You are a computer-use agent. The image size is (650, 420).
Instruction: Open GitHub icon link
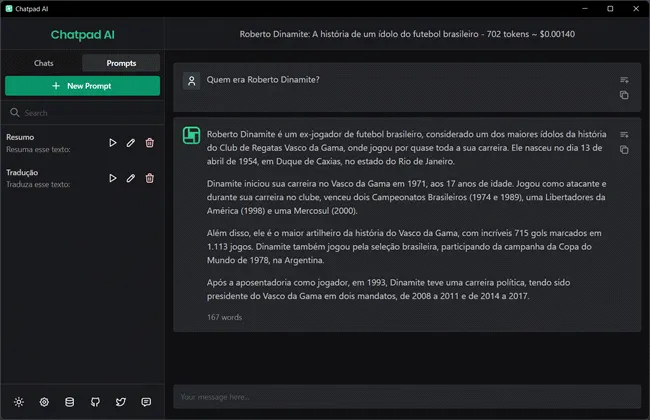[95, 402]
